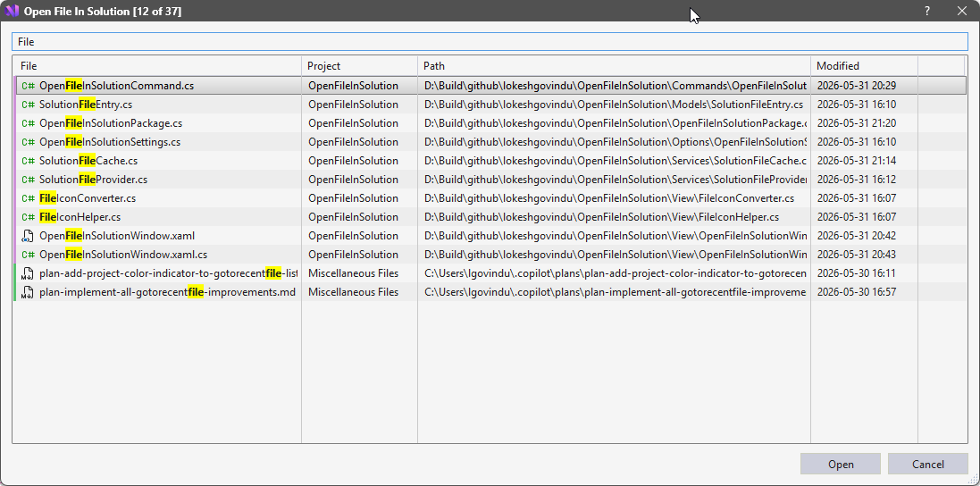Click modified date 2026-05-31 21:14
Viewport: 980px width, 486px height.
[x=856, y=161]
